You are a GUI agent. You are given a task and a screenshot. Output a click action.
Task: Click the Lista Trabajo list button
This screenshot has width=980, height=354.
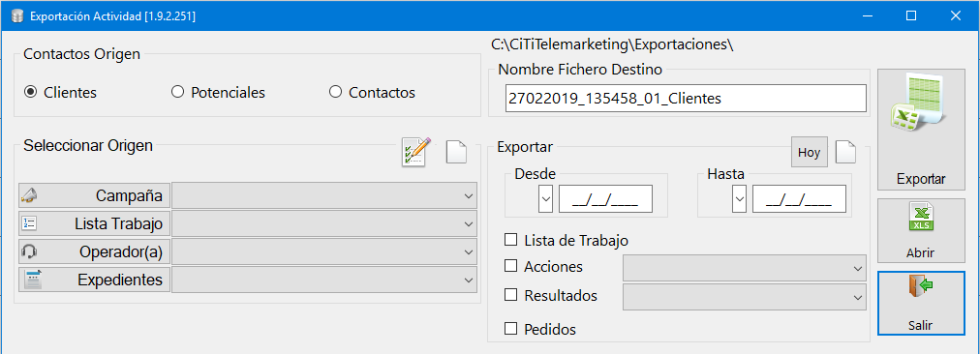(94, 223)
